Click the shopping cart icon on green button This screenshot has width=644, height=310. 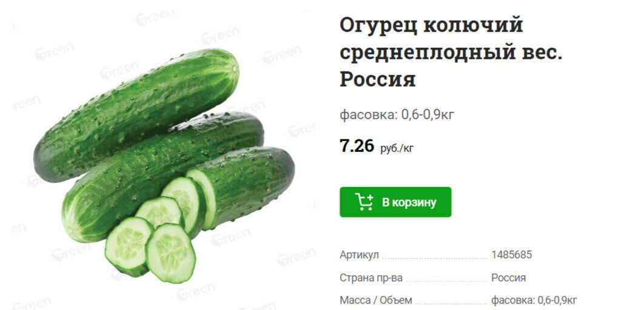(364, 202)
